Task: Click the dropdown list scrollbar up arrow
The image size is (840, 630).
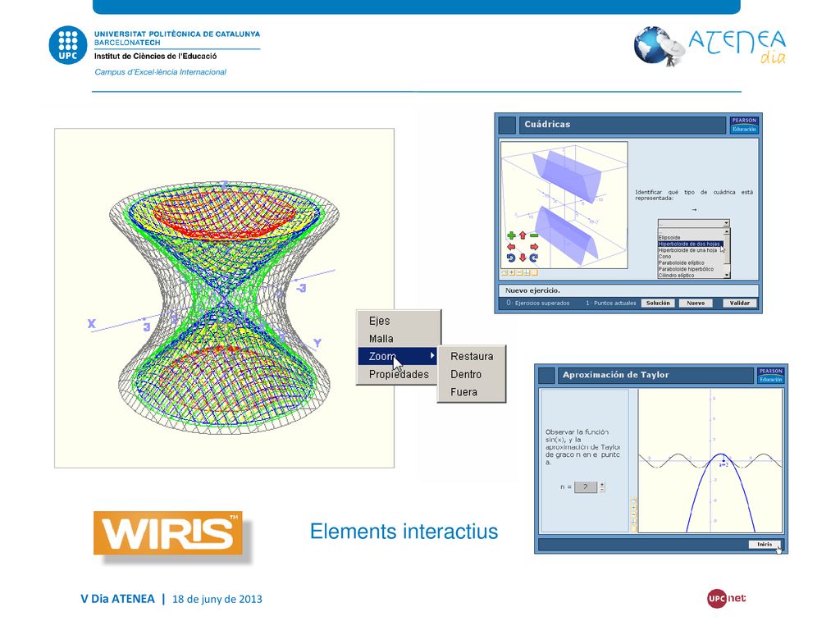Action: (x=727, y=231)
